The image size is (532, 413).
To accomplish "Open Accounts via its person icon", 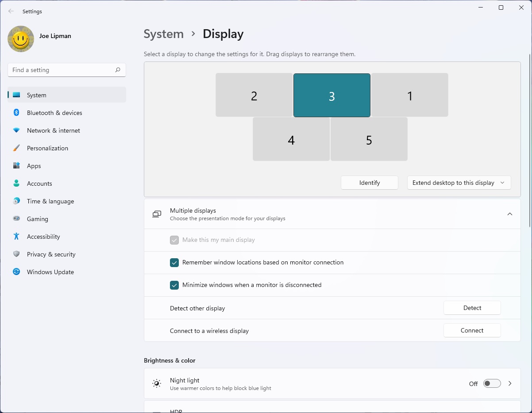I will tap(16, 184).
